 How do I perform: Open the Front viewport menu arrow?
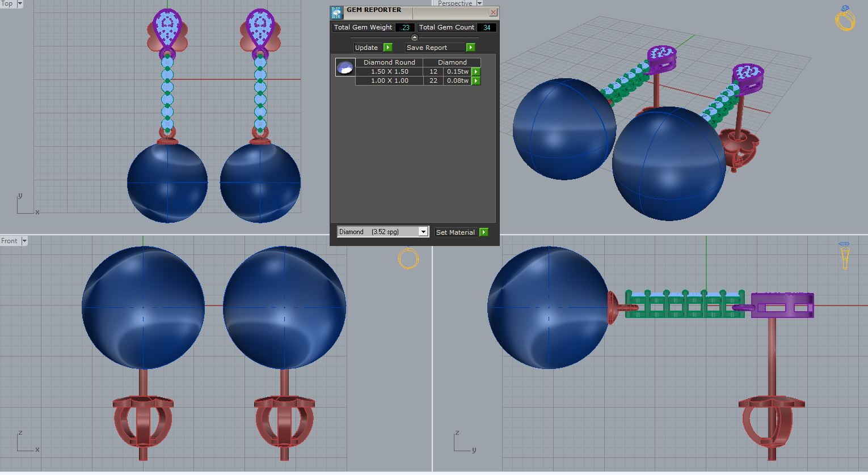pos(24,241)
